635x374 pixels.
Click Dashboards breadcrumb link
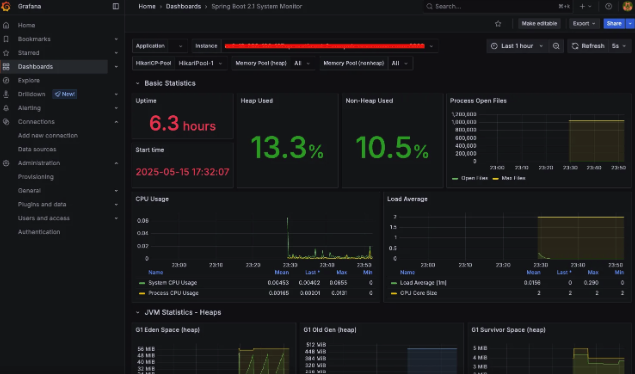[x=183, y=6]
